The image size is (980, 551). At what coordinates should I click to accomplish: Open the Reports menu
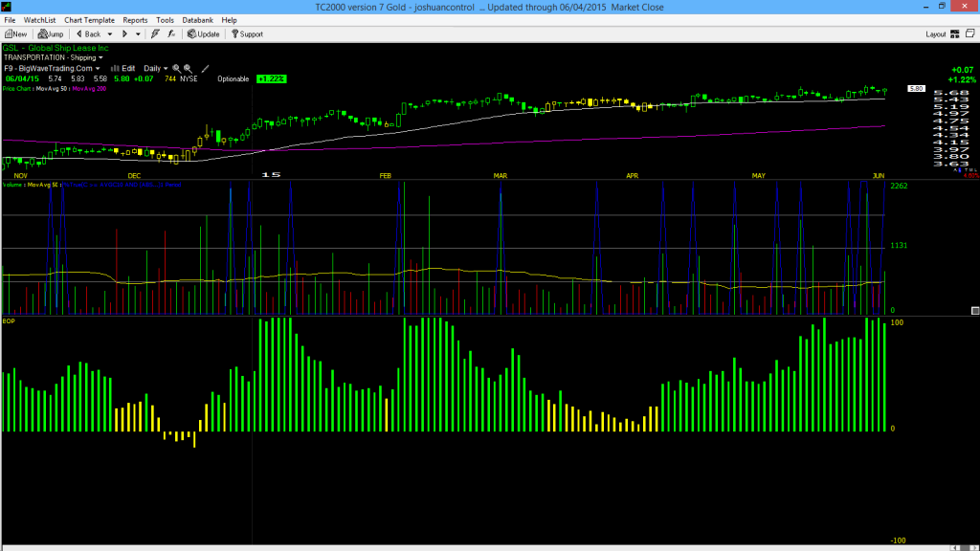point(135,20)
